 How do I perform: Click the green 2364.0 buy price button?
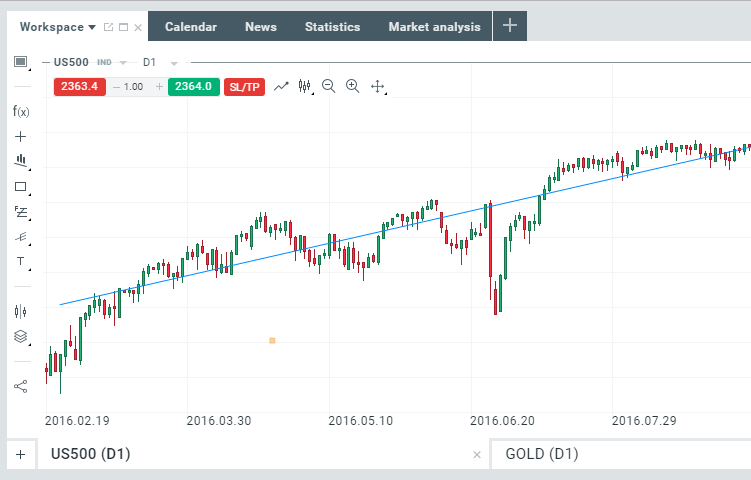coord(193,87)
